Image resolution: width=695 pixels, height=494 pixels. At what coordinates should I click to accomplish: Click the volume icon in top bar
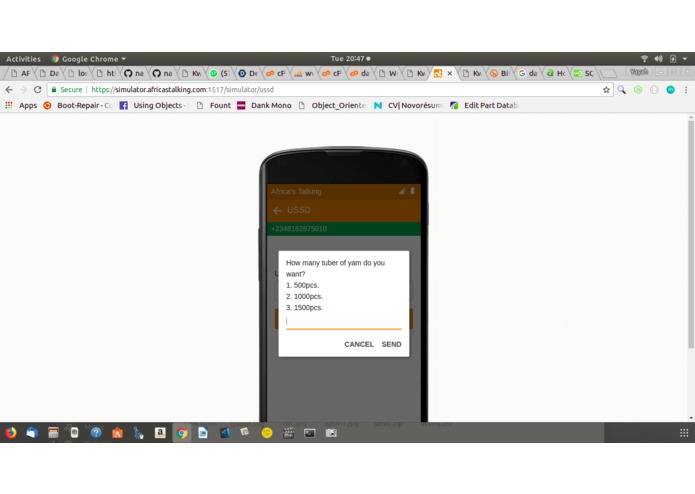click(x=659, y=59)
